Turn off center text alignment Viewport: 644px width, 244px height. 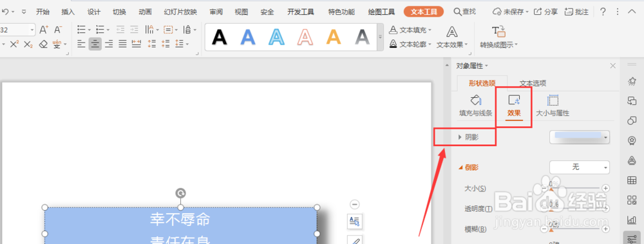tap(95, 44)
